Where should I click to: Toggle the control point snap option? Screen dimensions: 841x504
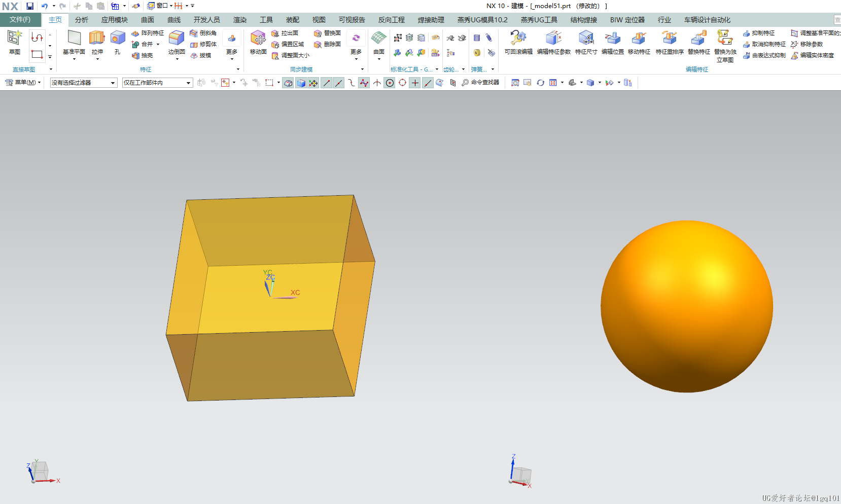coord(352,83)
